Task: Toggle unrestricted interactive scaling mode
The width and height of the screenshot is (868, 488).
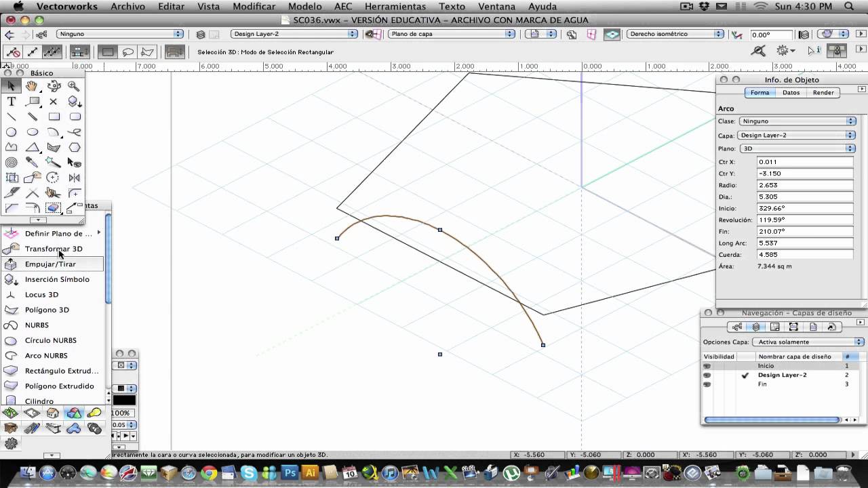Action: click(x=52, y=52)
